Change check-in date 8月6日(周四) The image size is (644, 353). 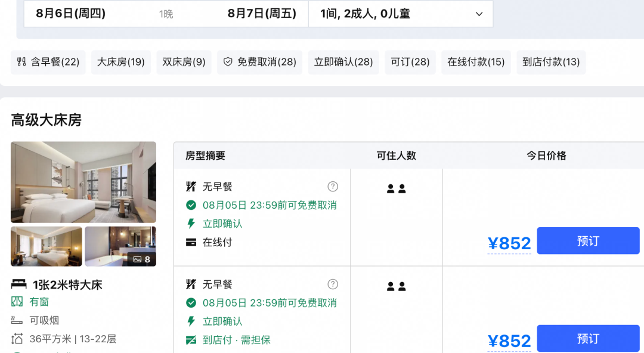70,14
